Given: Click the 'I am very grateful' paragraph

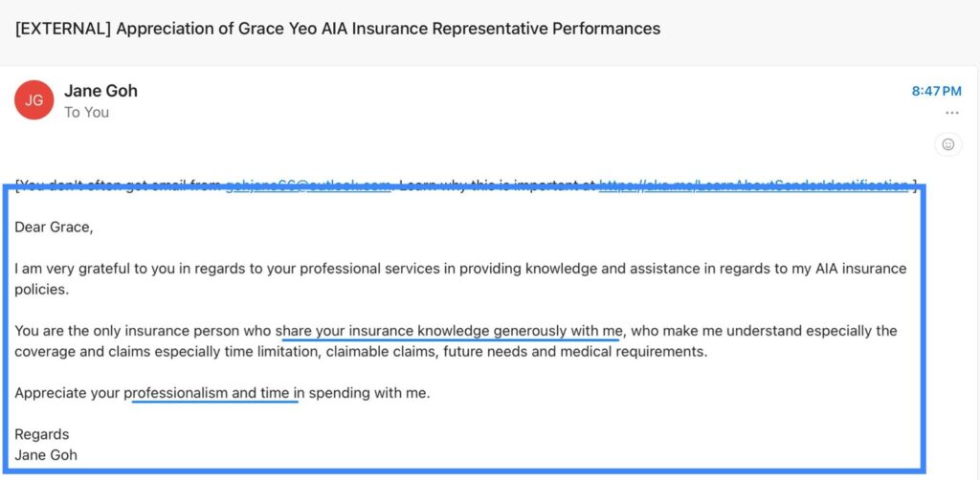Looking at the screenshot, I should click(287, 269).
